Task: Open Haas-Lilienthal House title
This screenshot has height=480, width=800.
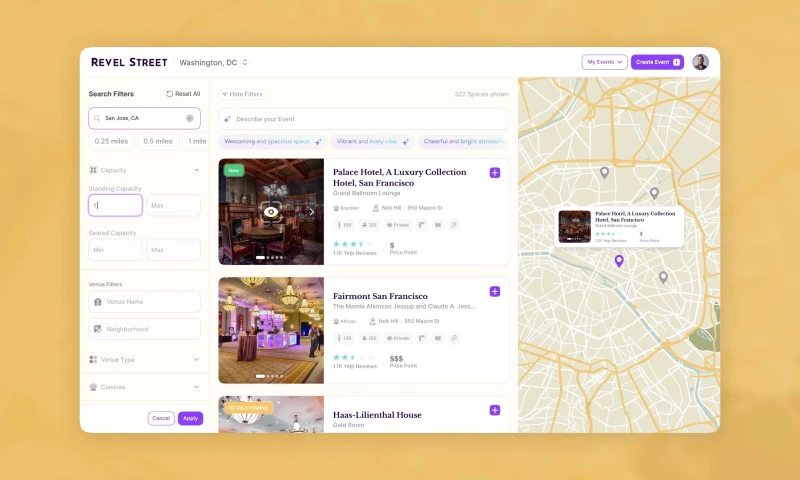Action: click(x=377, y=415)
